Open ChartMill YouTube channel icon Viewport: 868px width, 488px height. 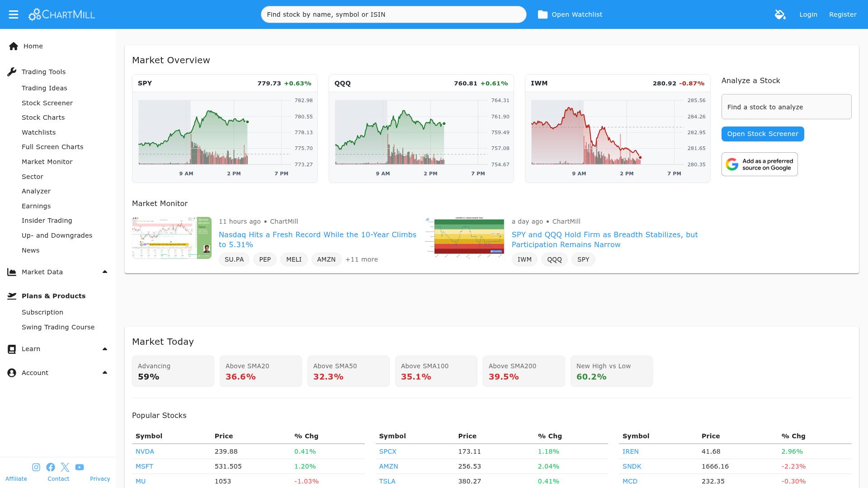80,467
